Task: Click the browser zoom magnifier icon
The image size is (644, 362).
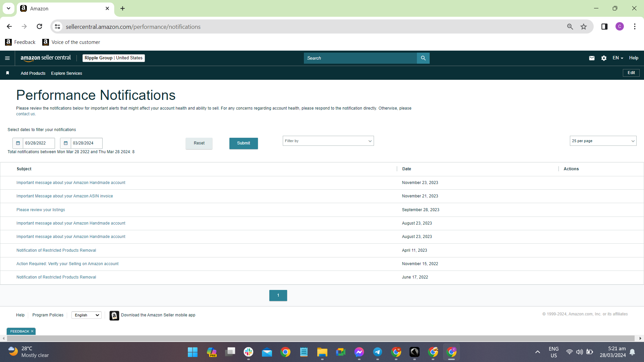Action: (x=570, y=26)
